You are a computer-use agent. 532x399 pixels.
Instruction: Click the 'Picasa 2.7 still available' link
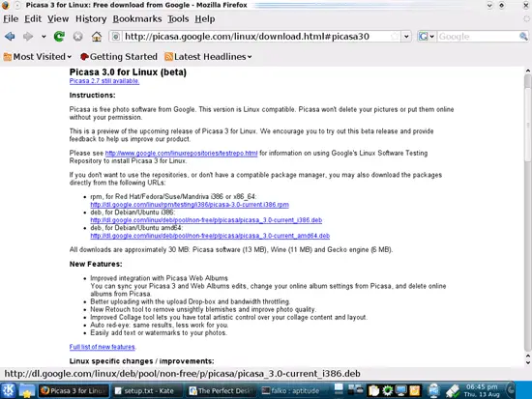(x=104, y=81)
